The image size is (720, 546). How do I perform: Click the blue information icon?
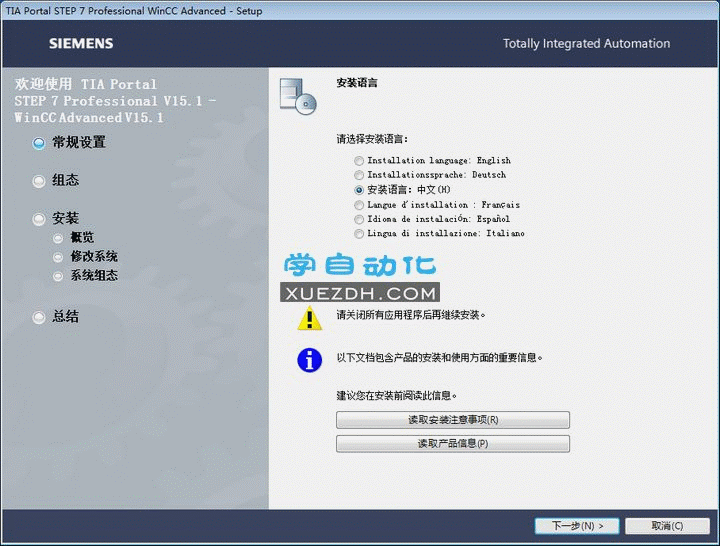click(x=309, y=360)
